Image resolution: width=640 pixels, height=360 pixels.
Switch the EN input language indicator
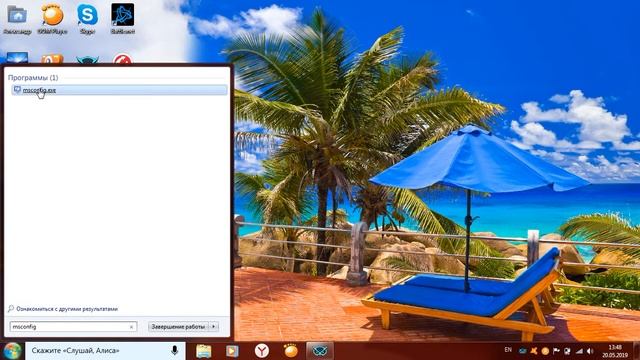click(x=508, y=350)
